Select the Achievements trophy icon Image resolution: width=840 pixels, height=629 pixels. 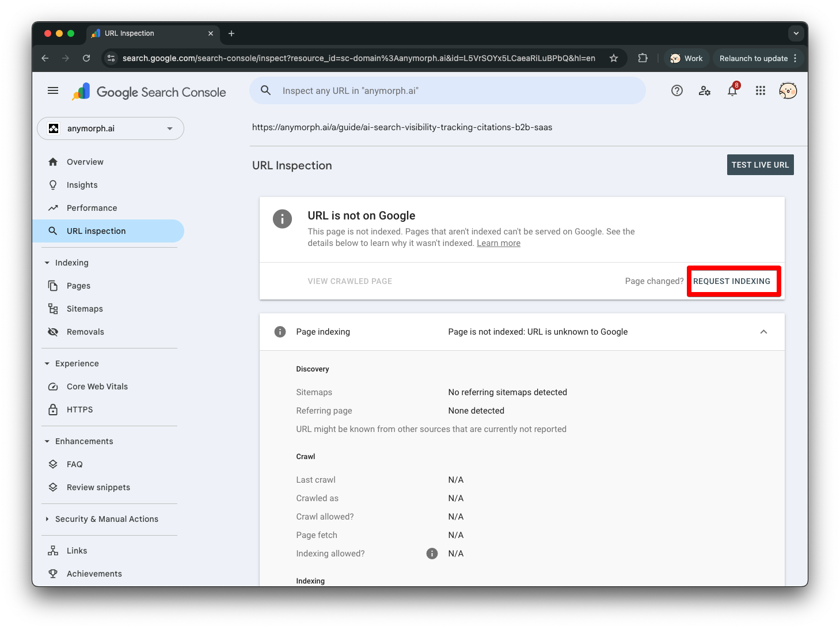coord(52,573)
